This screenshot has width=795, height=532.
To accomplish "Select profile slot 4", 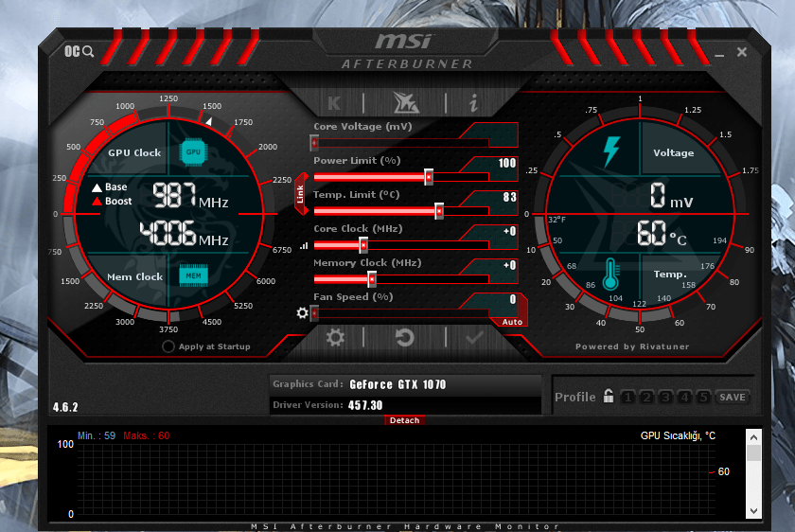I will pyautogui.click(x=684, y=397).
